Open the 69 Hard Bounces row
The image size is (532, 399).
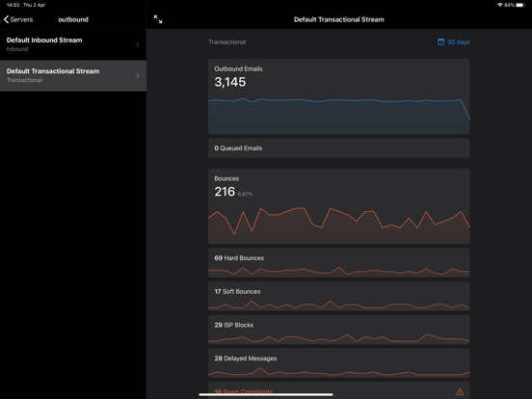click(x=339, y=262)
